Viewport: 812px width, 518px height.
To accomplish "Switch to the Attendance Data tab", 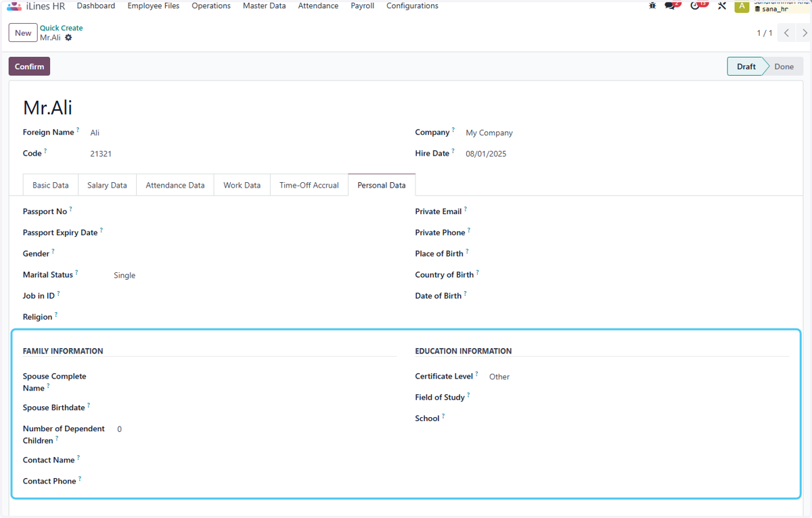I will pyautogui.click(x=175, y=185).
